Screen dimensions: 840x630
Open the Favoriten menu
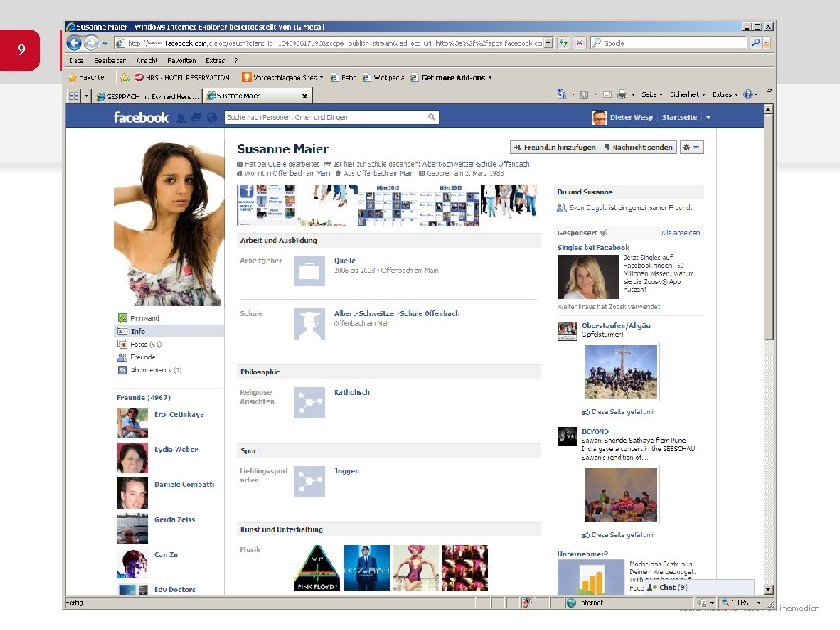point(181,61)
